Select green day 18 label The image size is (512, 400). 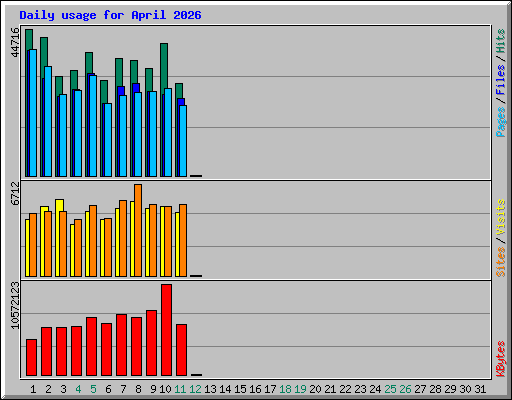coord(285,389)
